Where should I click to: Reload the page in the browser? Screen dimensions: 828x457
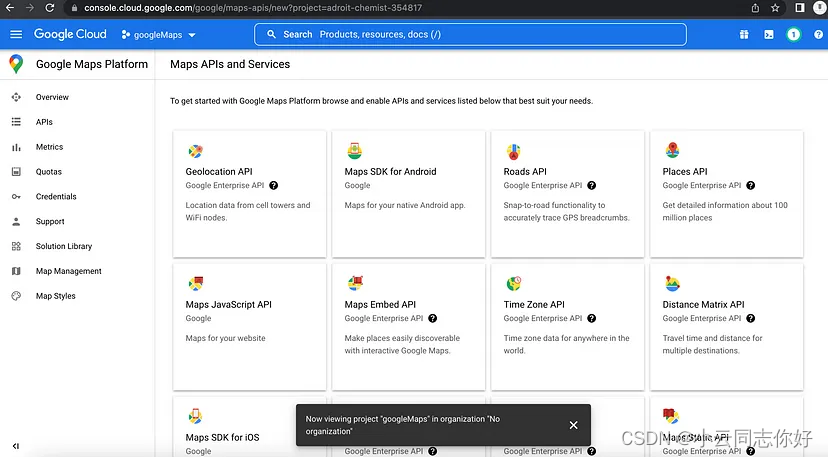pyautogui.click(x=50, y=8)
